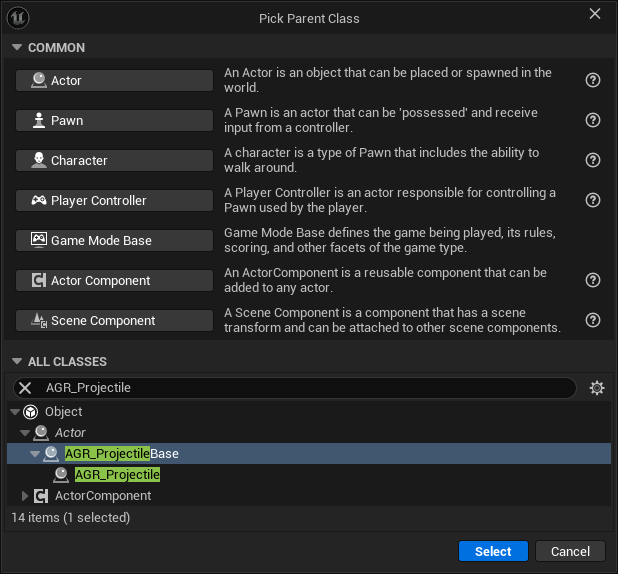
Task: Click the ActorComponent icon in tree
Action: click(x=41, y=496)
